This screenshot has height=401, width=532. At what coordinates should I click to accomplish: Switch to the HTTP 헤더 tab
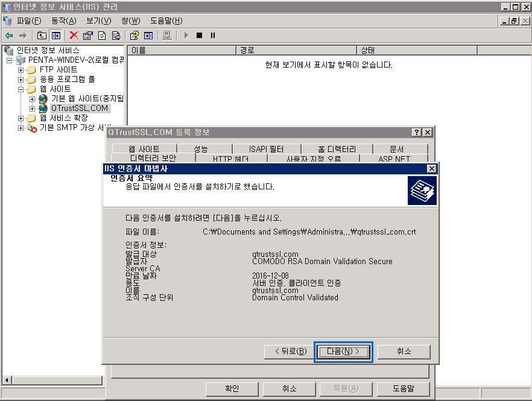coord(232,159)
